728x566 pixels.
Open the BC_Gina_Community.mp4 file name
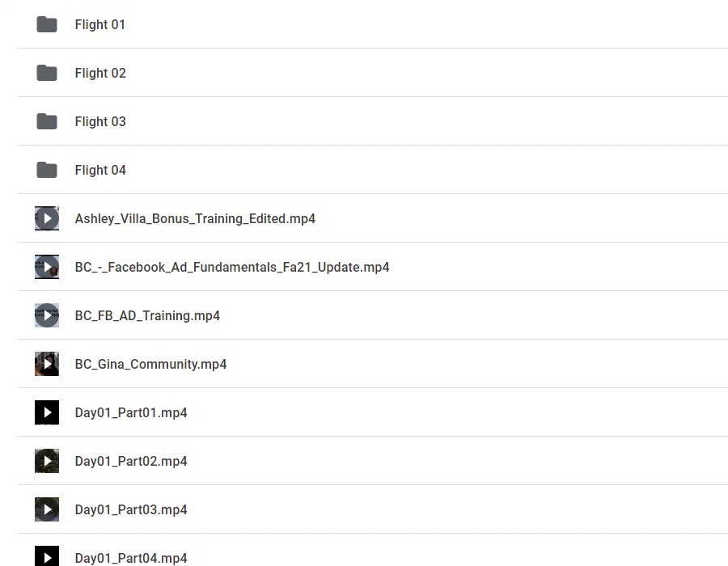150,364
